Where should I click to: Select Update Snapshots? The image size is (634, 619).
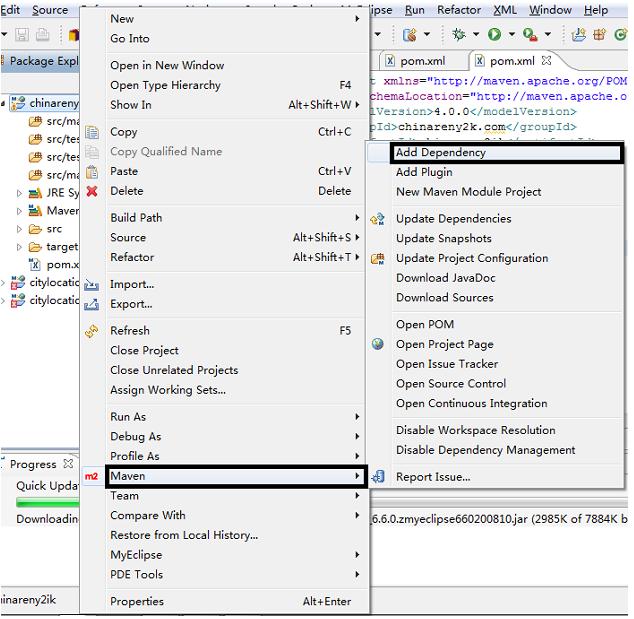495,239
